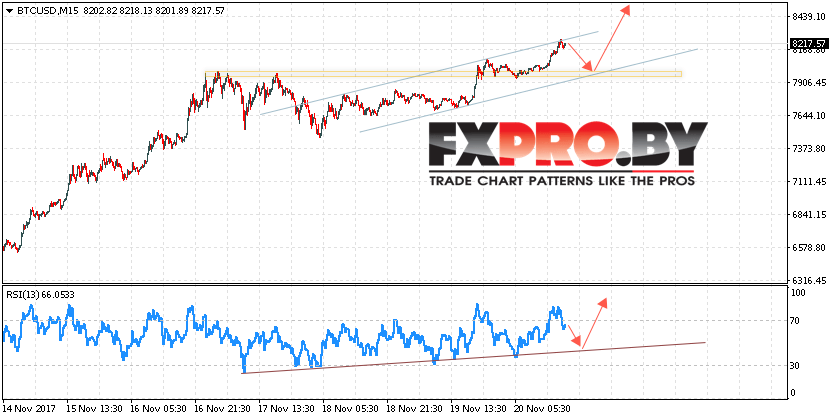Click the current price tag 8217.57
The image size is (830, 420).
coord(808,43)
